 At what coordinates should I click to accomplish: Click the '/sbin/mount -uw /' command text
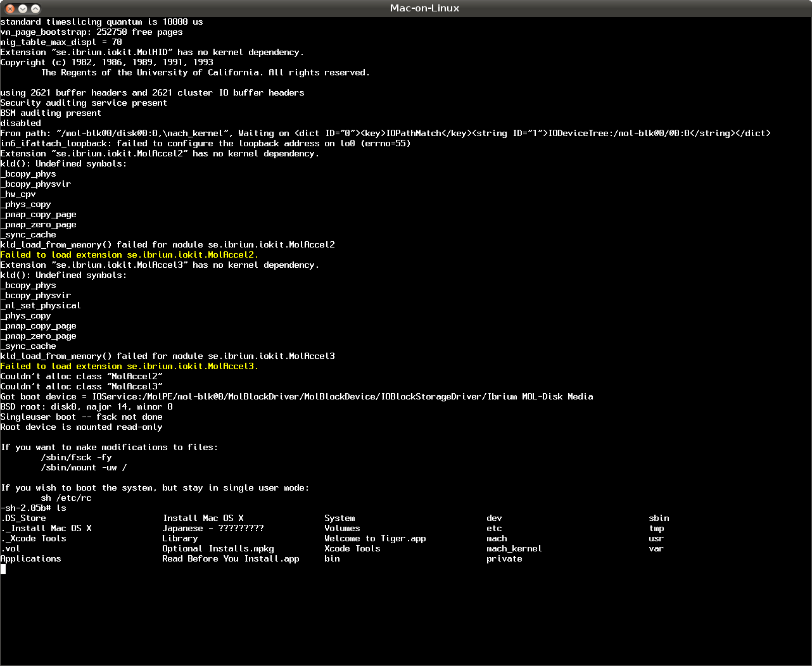coord(84,467)
